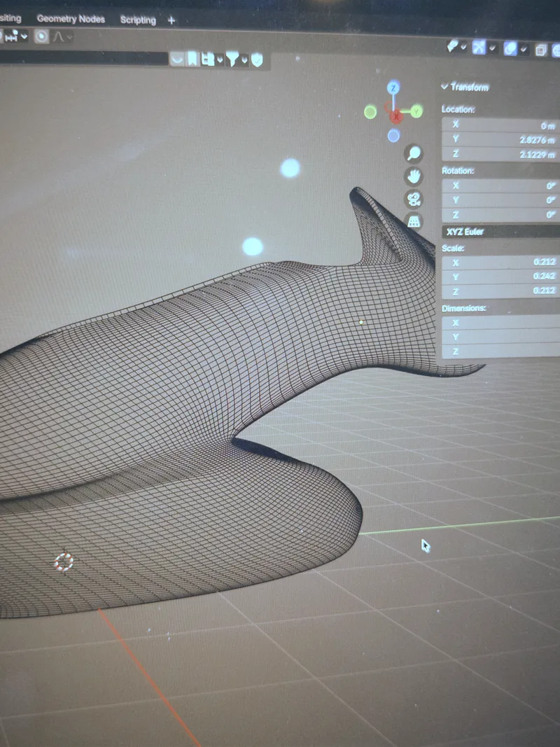Open the selectability and visibility dropdown arrow
This screenshot has height=747, width=560.
tap(463, 47)
